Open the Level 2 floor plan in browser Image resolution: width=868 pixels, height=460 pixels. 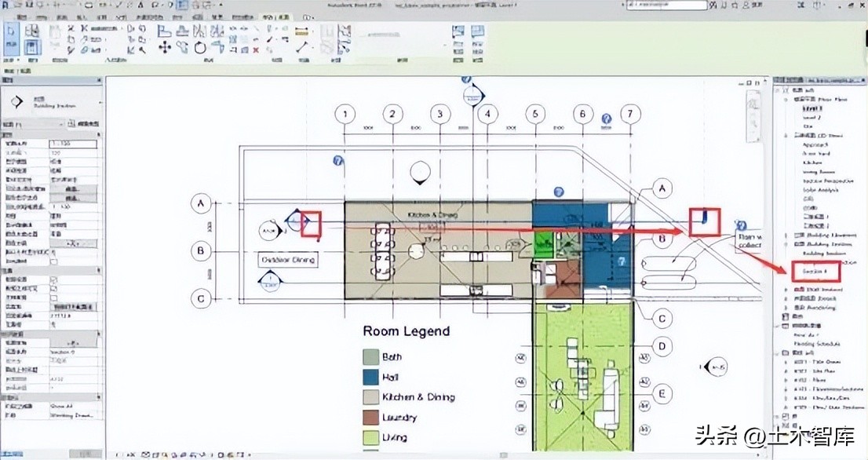tap(812, 117)
